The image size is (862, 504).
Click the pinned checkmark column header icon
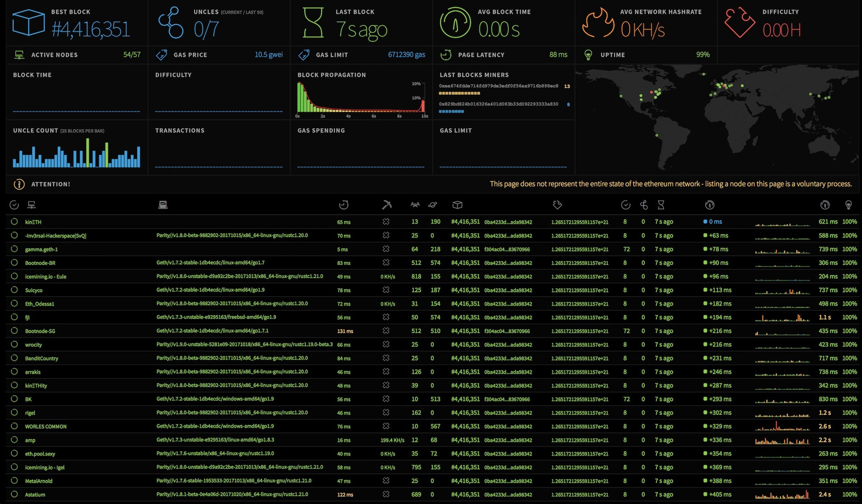point(14,205)
